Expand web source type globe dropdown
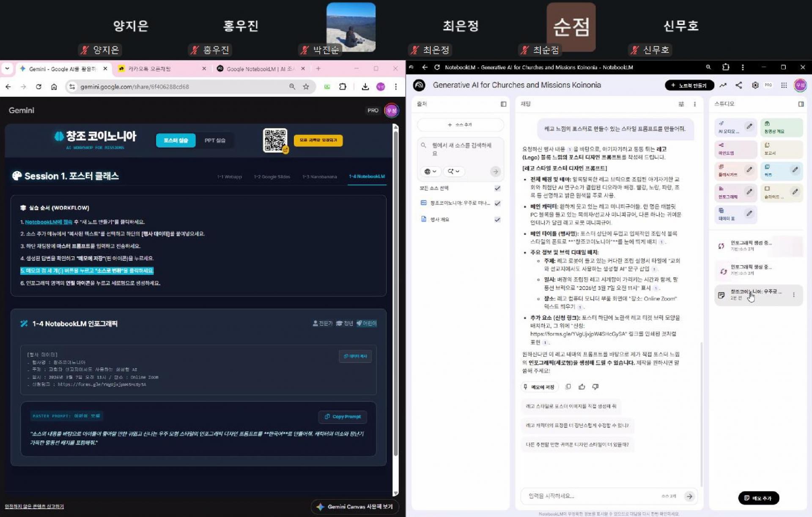The image size is (812, 517). coord(430,172)
